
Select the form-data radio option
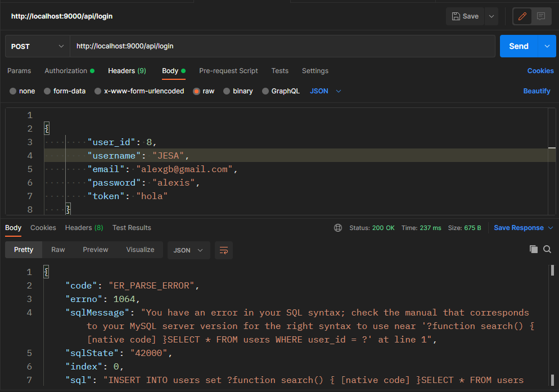pyautogui.click(x=47, y=91)
